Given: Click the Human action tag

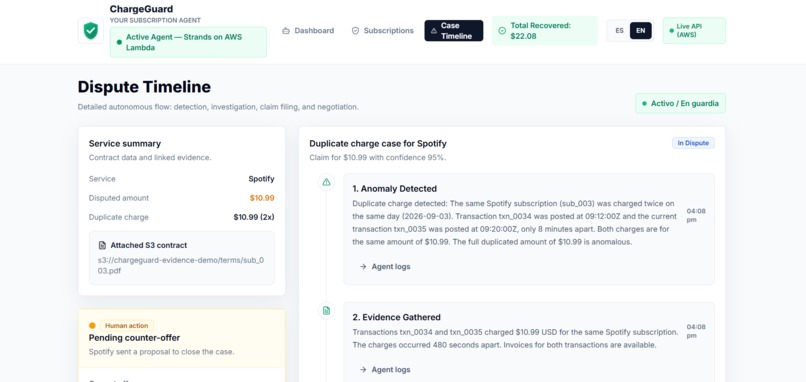Looking at the screenshot, I should coord(126,325).
